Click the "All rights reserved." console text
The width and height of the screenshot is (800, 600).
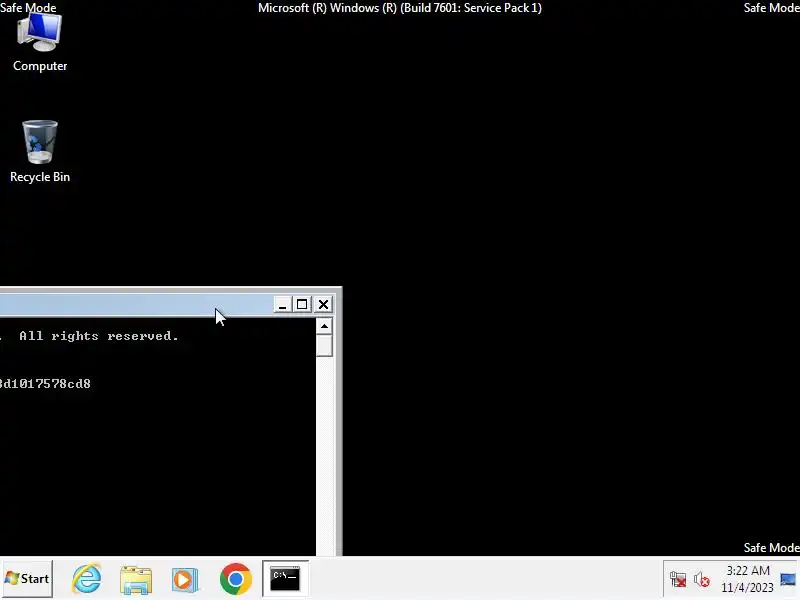99,336
